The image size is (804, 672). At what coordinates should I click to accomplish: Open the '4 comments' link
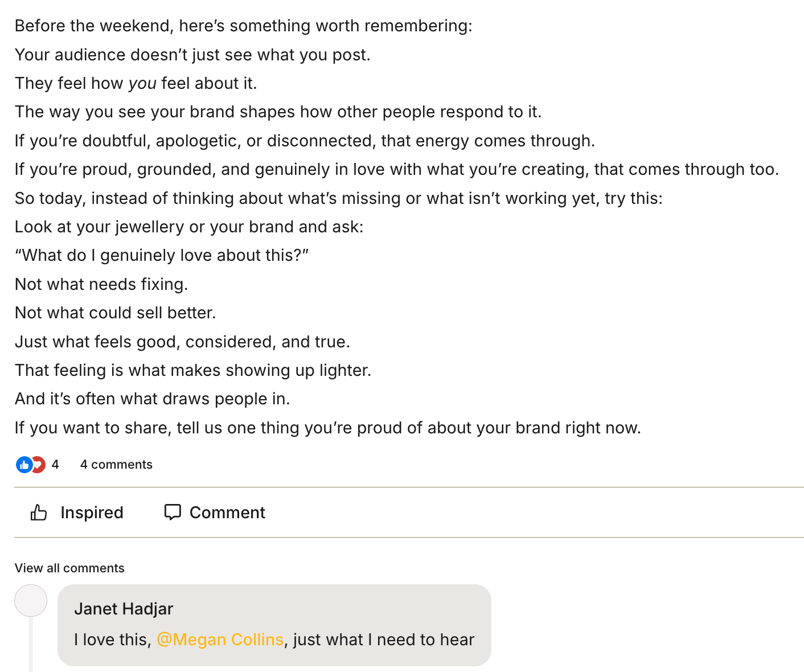pos(116,465)
